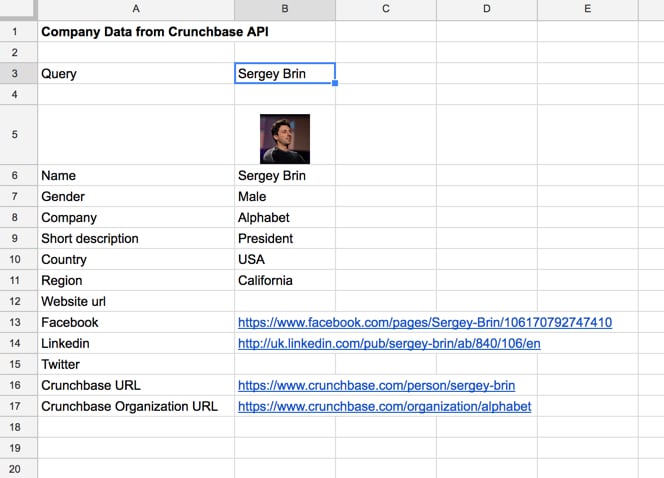Click the 'Twitter' label cell

tap(136, 365)
